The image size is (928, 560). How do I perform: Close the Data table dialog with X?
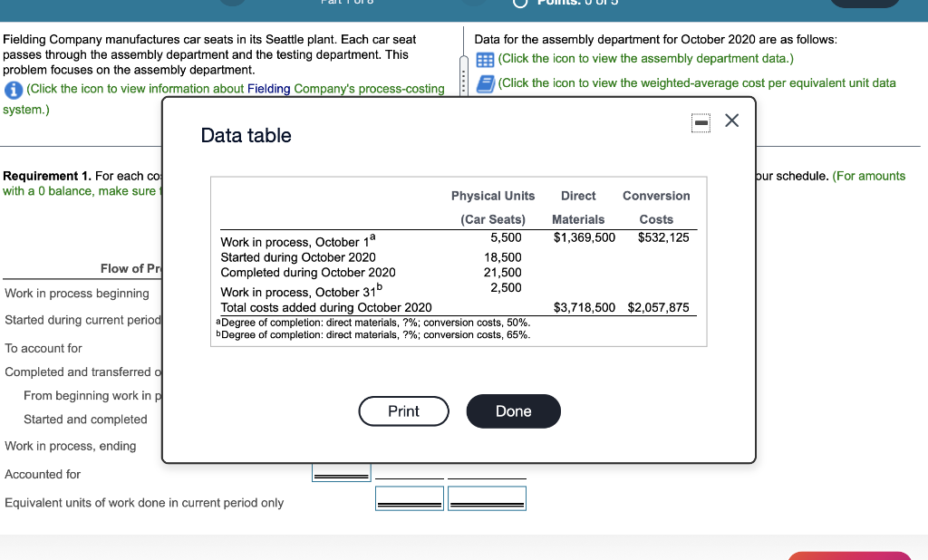(x=731, y=121)
